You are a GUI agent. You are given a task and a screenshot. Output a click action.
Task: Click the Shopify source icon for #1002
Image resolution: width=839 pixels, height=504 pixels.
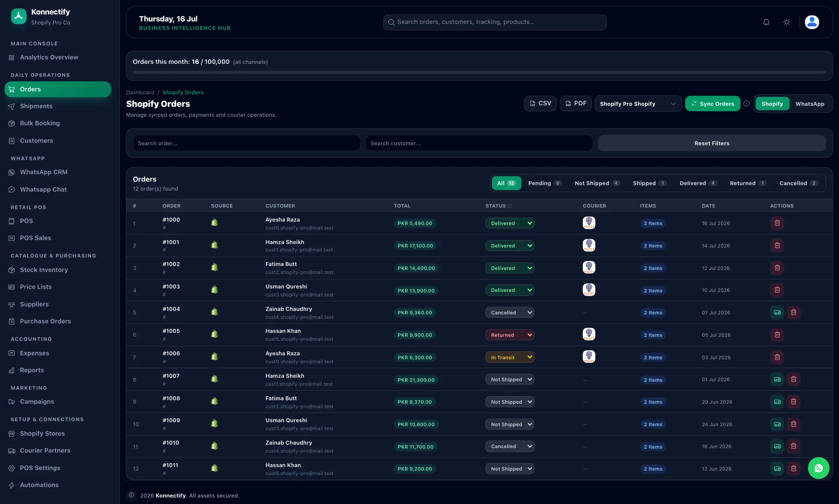(x=215, y=268)
